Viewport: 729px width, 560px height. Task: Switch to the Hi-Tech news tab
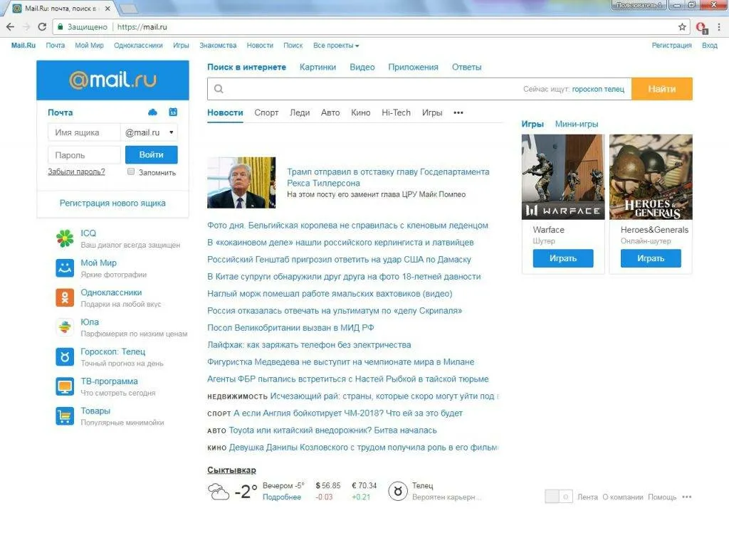[396, 112]
